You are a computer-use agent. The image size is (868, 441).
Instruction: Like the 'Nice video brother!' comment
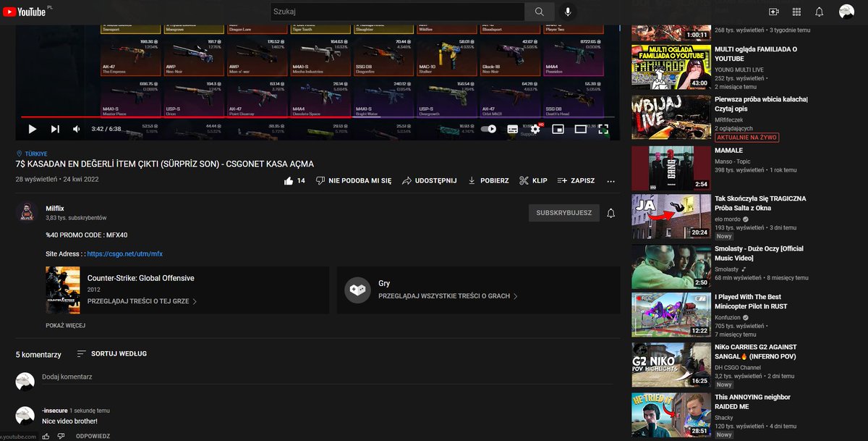click(46, 436)
